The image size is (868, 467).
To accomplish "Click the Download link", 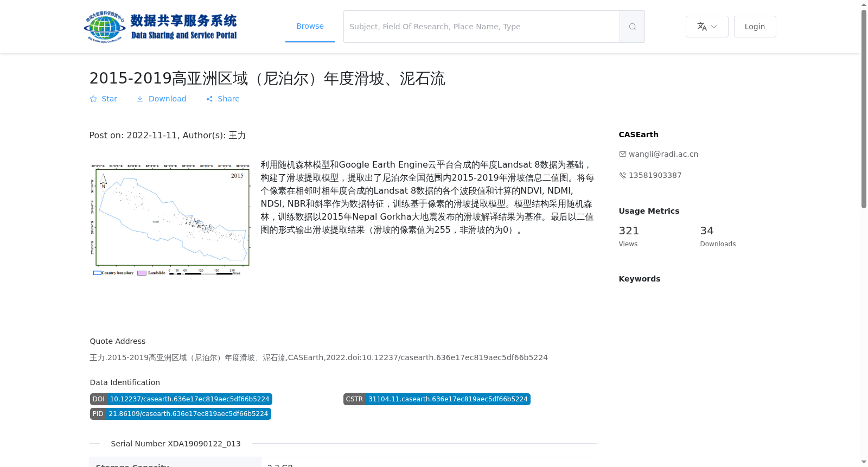I will coord(161,99).
